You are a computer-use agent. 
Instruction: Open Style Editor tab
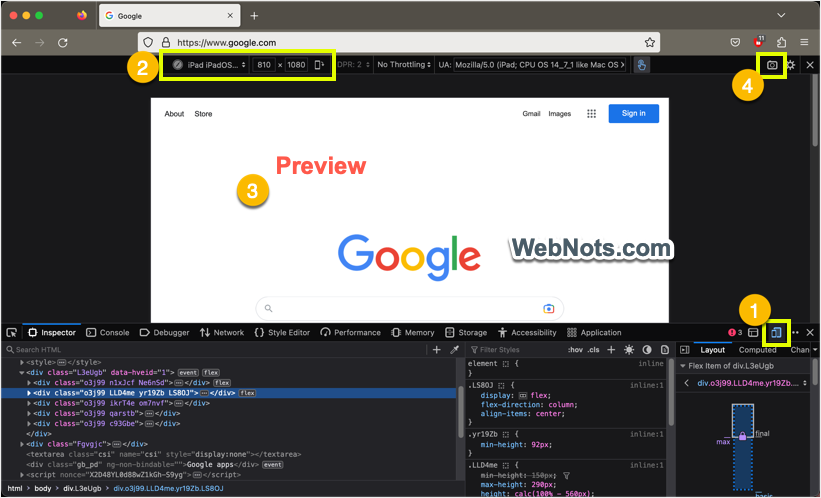282,333
